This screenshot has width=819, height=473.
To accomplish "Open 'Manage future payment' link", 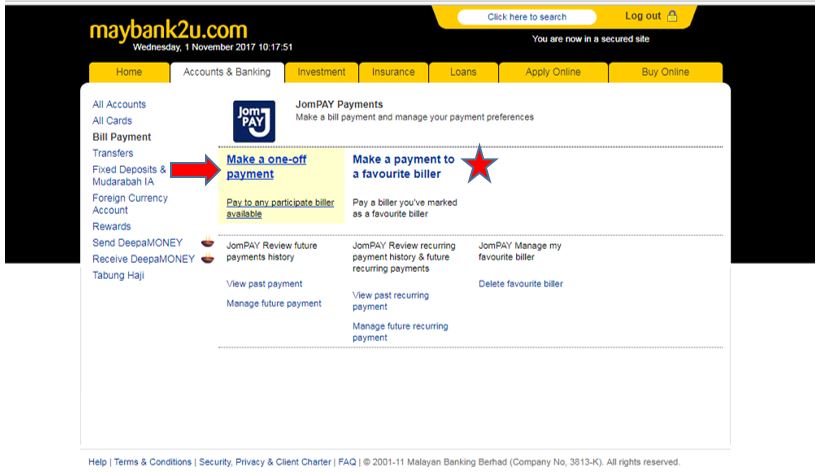I will [274, 303].
